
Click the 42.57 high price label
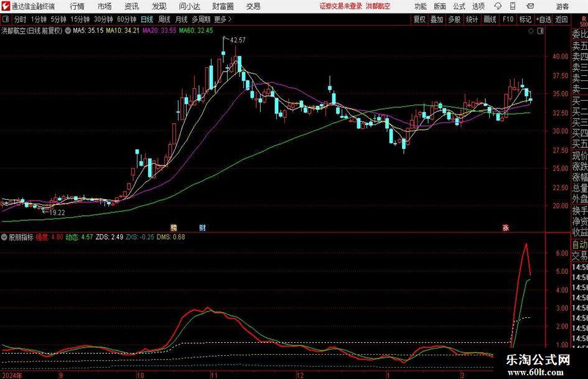pos(238,40)
